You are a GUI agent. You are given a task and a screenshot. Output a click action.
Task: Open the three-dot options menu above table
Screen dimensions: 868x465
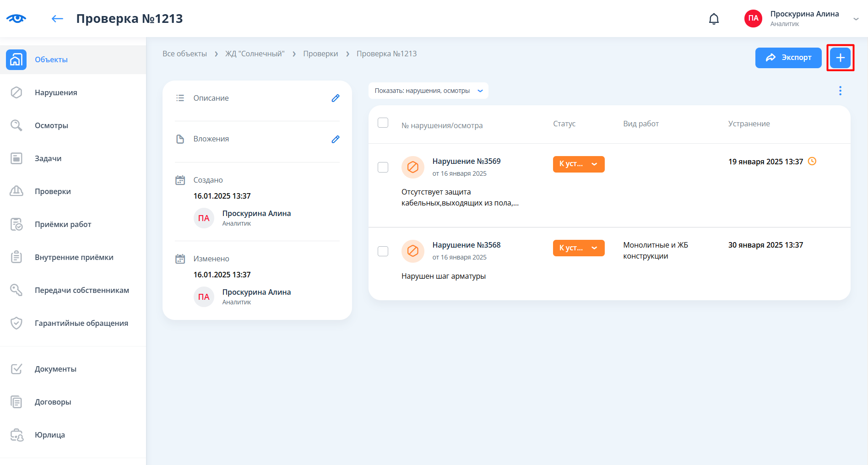(840, 91)
